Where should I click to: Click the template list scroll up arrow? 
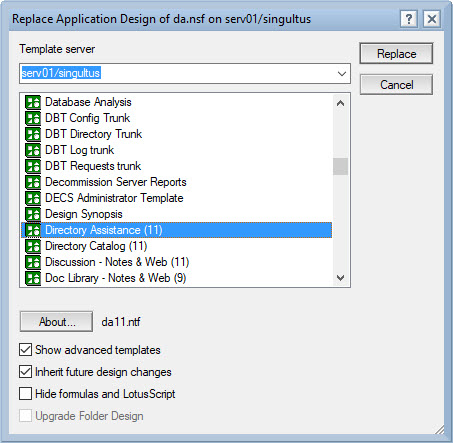coord(340,103)
